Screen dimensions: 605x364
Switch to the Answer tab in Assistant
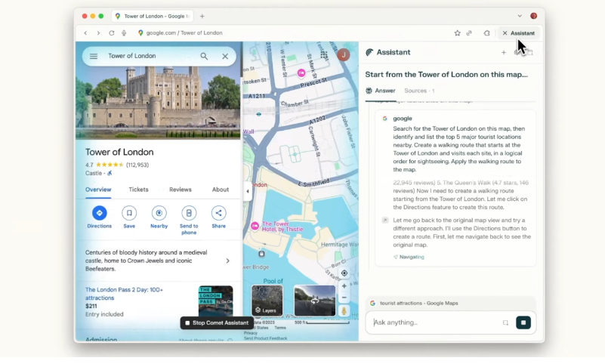click(x=381, y=91)
